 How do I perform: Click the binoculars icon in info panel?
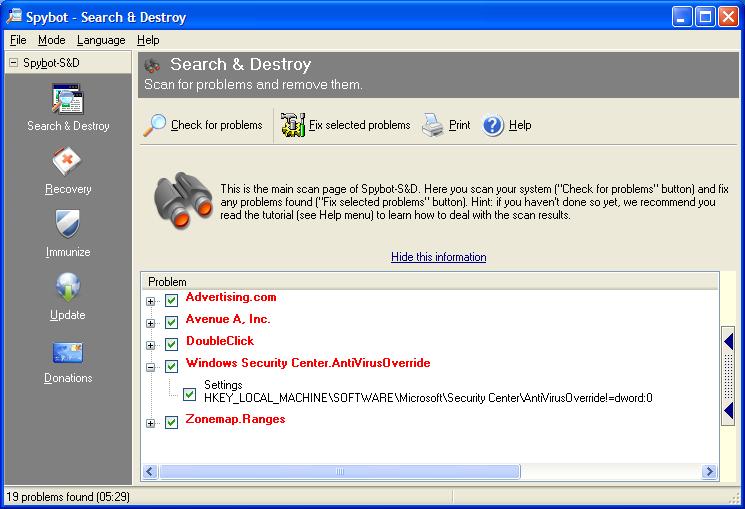(183, 199)
